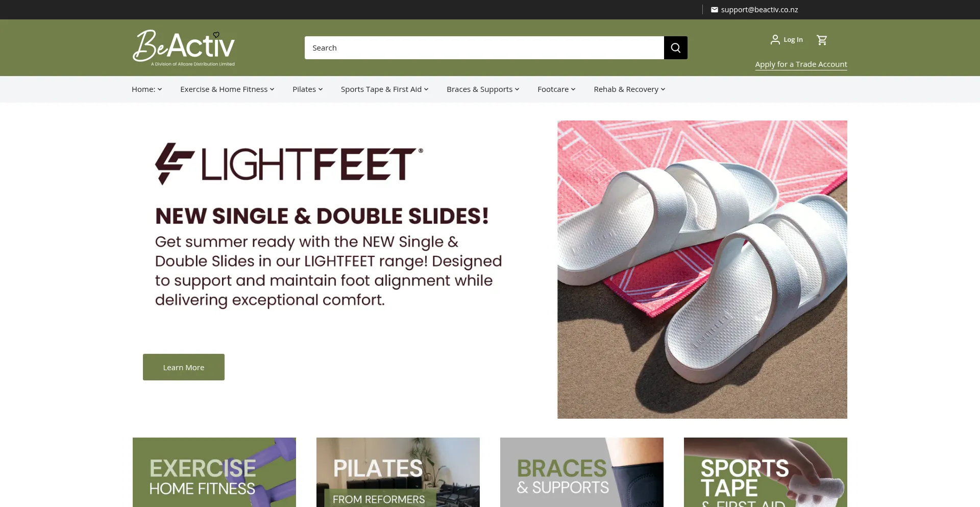Expand Exercise & Home Fitness dropdown
Image resolution: width=980 pixels, height=507 pixels.
coord(227,89)
